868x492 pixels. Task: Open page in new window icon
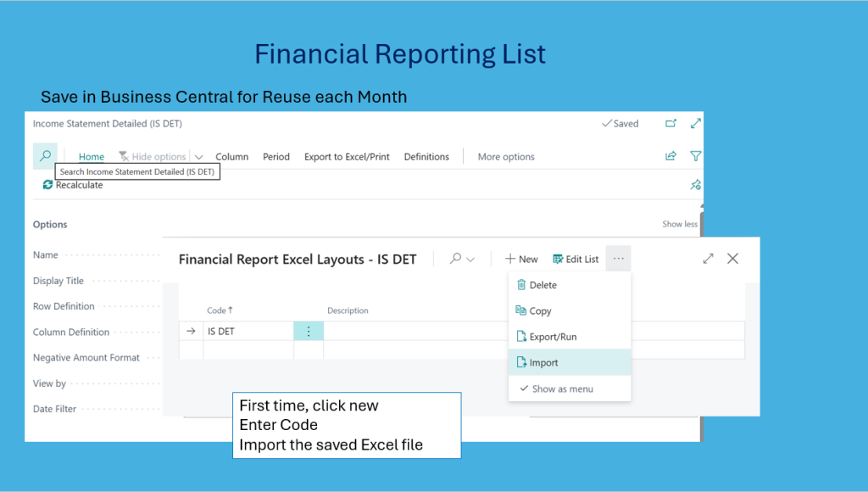670,124
